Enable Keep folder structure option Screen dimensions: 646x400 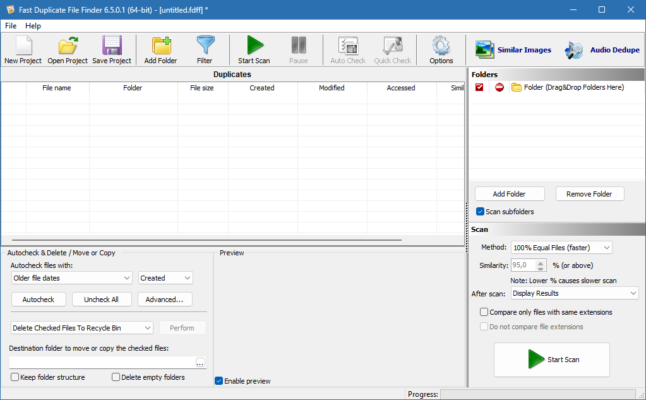(x=15, y=377)
